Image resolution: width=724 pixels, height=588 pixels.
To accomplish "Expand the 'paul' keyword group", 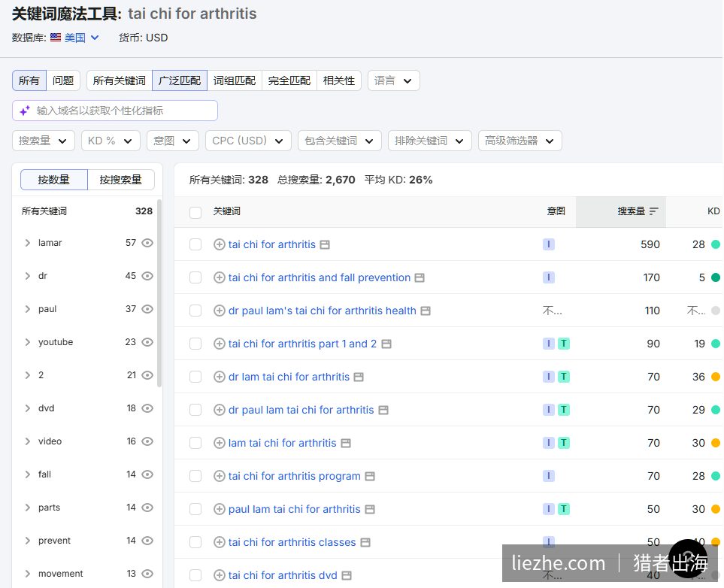I will (x=28, y=309).
